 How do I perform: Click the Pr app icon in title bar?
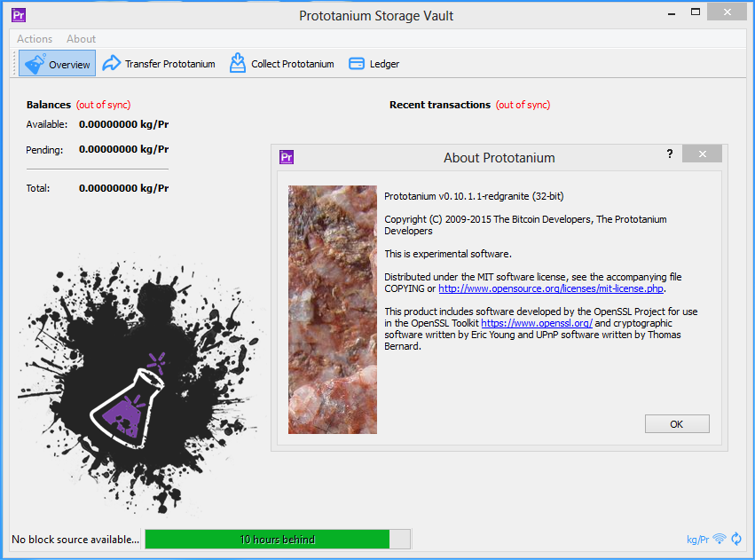(19, 15)
